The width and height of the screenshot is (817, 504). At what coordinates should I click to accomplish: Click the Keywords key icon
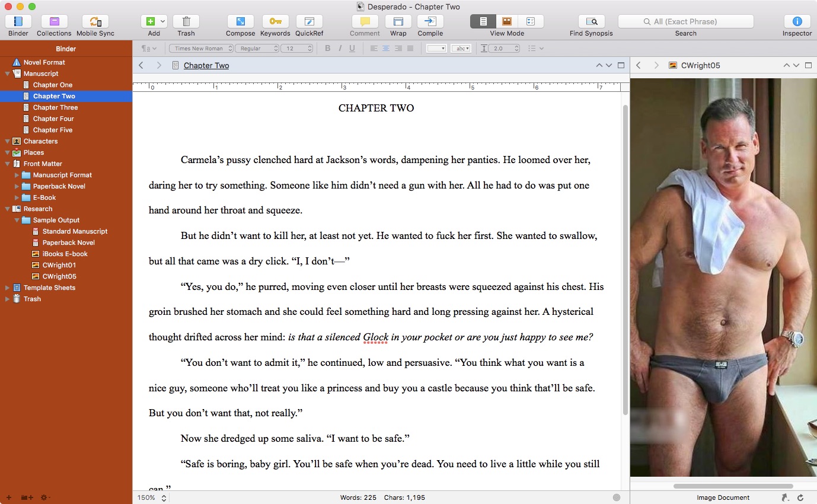(275, 22)
